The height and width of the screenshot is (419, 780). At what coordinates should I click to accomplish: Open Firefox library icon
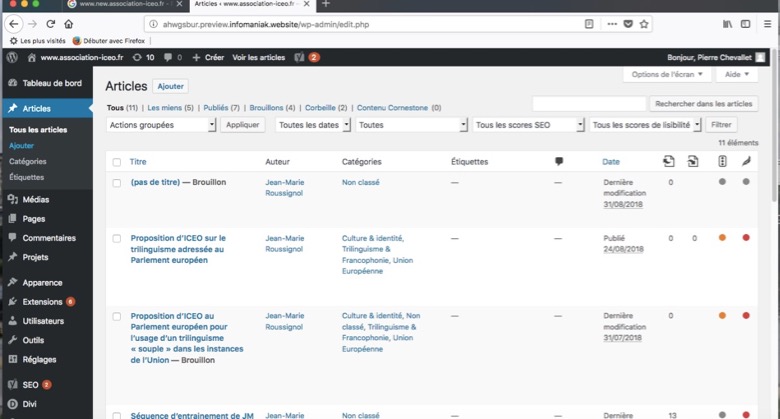tap(727, 24)
